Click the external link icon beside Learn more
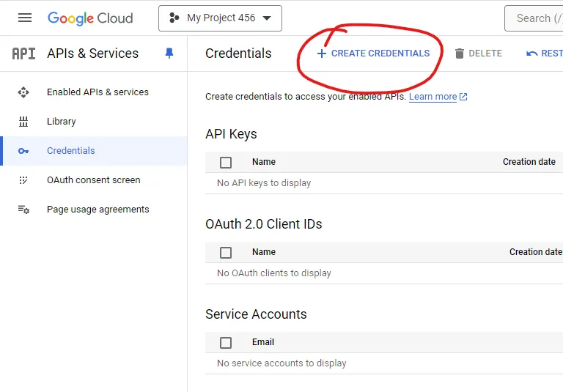The width and height of the screenshot is (563, 392). click(463, 97)
